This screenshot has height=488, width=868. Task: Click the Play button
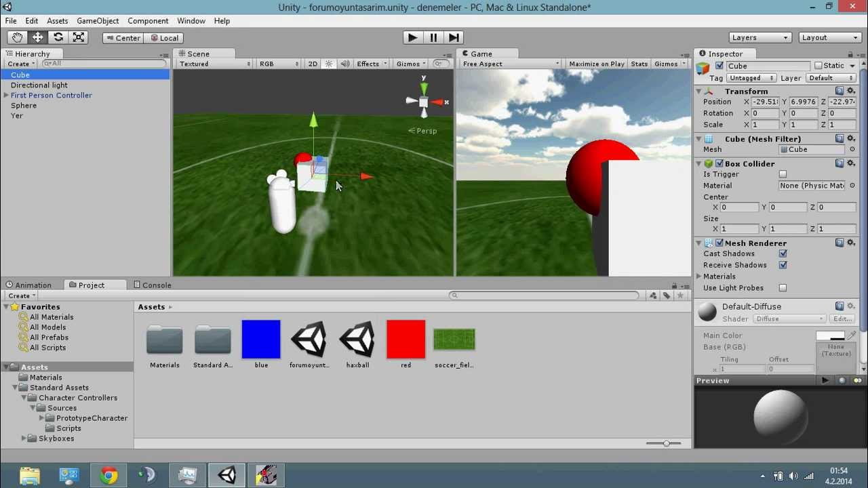coord(412,38)
